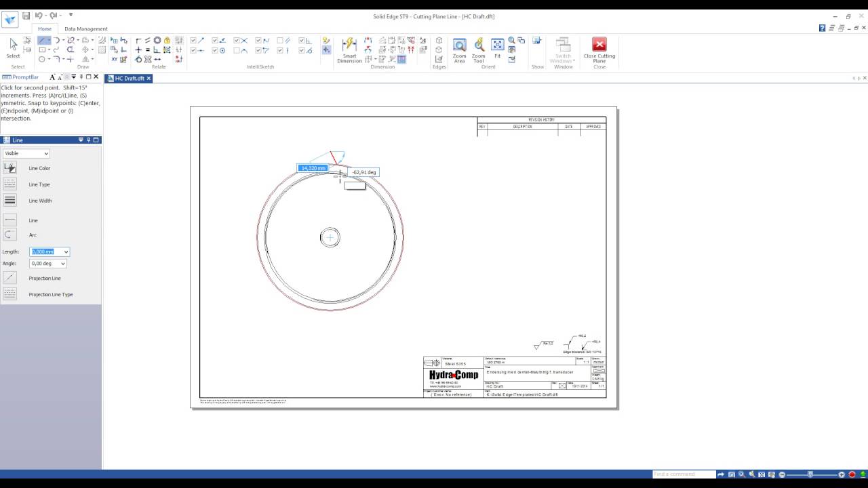Click the Show group icon

pyautogui.click(x=537, y=41)
